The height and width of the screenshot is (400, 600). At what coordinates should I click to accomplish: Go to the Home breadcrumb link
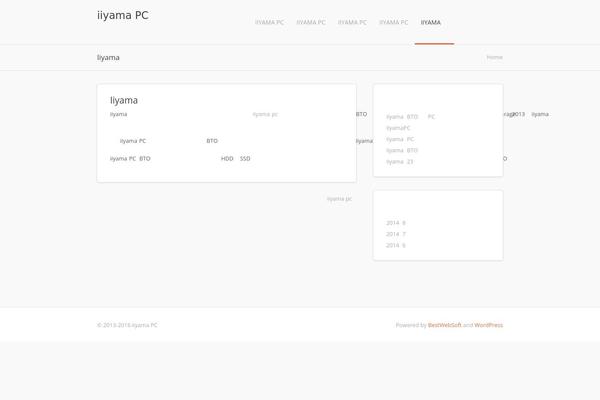[x=494, y=57]
